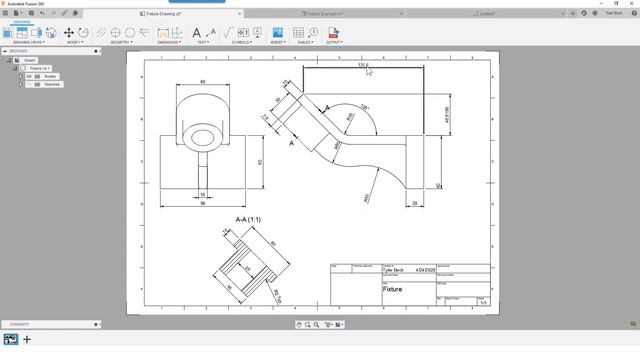640x360 pixels.
Task: Open the Output dropdown
Action: coord(334,42)
